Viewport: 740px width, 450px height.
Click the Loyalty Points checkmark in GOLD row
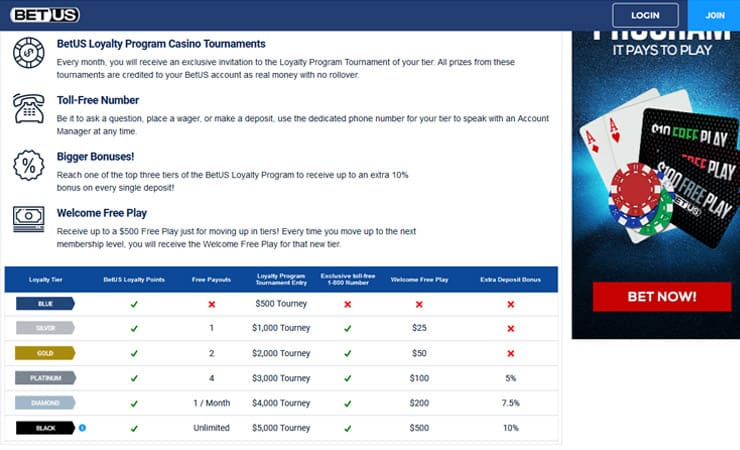[134, 353]
